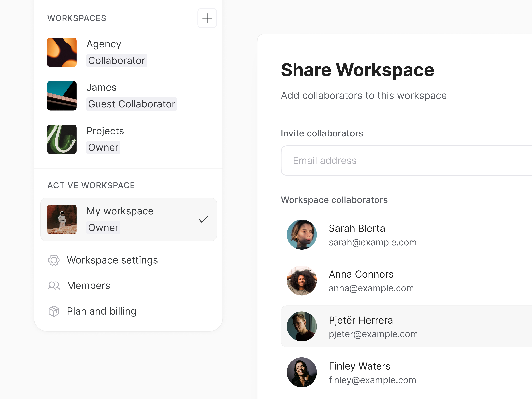This screenshot has width=532, height=399.
Task: Click the Email address input field
Action: pyautogui.click(x=385, y=160)
